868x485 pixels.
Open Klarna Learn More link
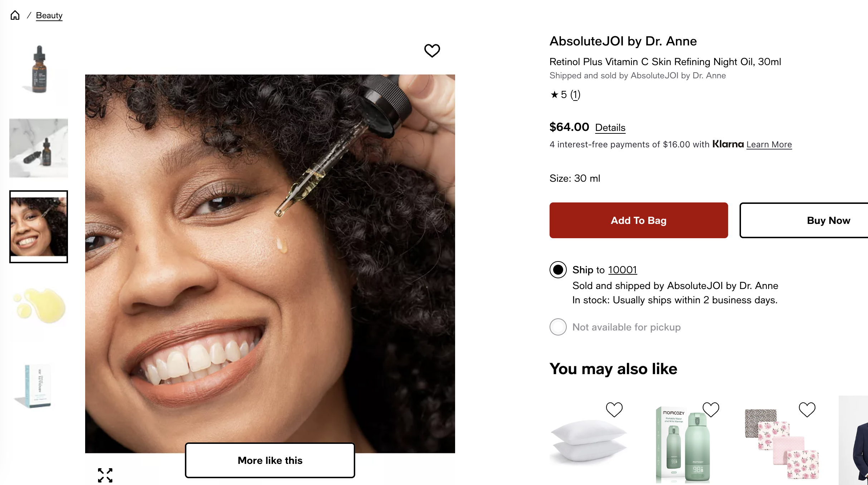point(769,144)
